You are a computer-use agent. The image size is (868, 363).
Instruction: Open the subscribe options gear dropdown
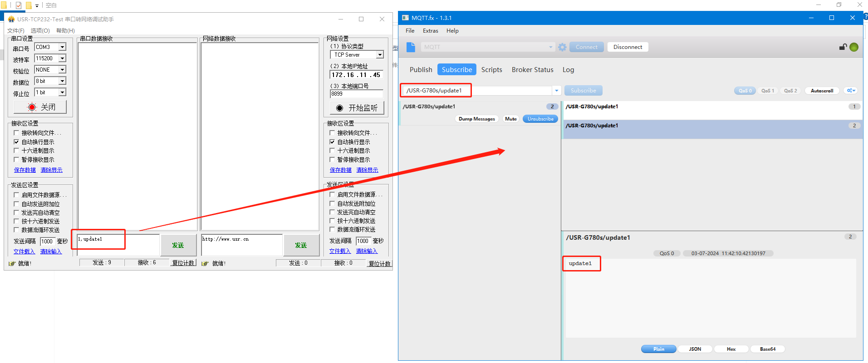click(x=851, y=91)
